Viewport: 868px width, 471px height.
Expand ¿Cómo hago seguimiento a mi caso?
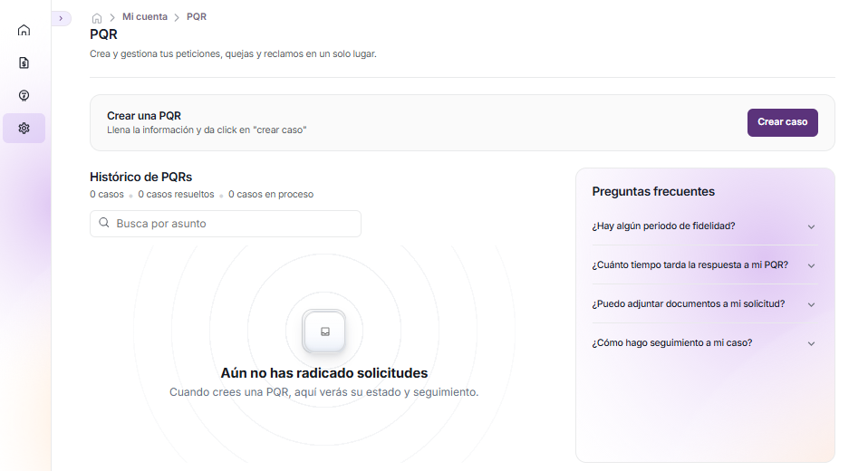click(704, 343)
